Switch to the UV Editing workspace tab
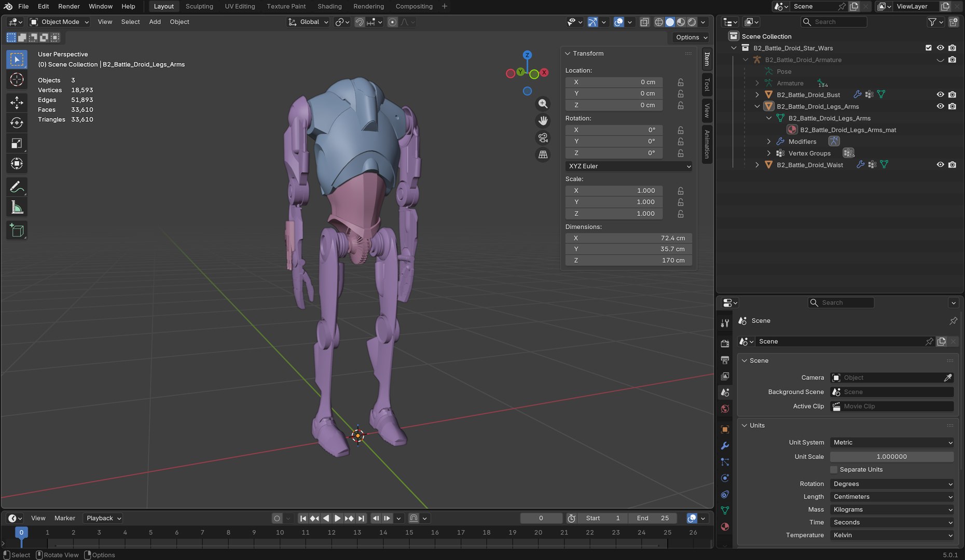 240,6
